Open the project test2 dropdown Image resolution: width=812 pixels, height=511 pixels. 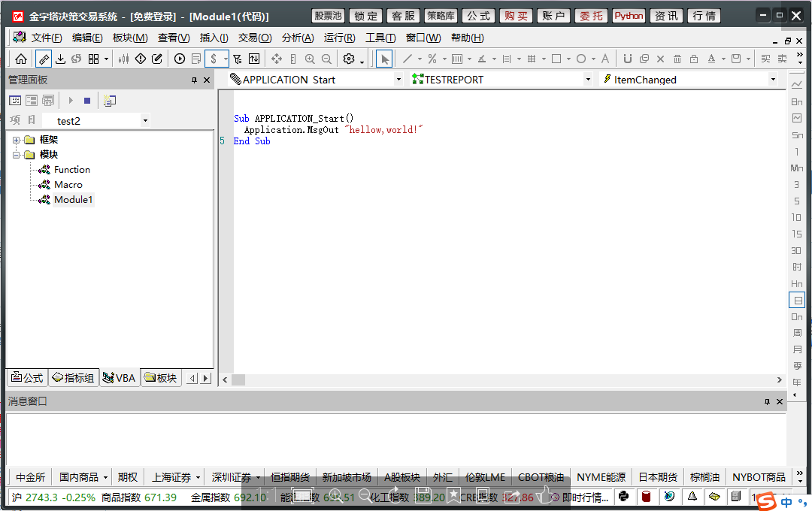click(x=145, y=120)
